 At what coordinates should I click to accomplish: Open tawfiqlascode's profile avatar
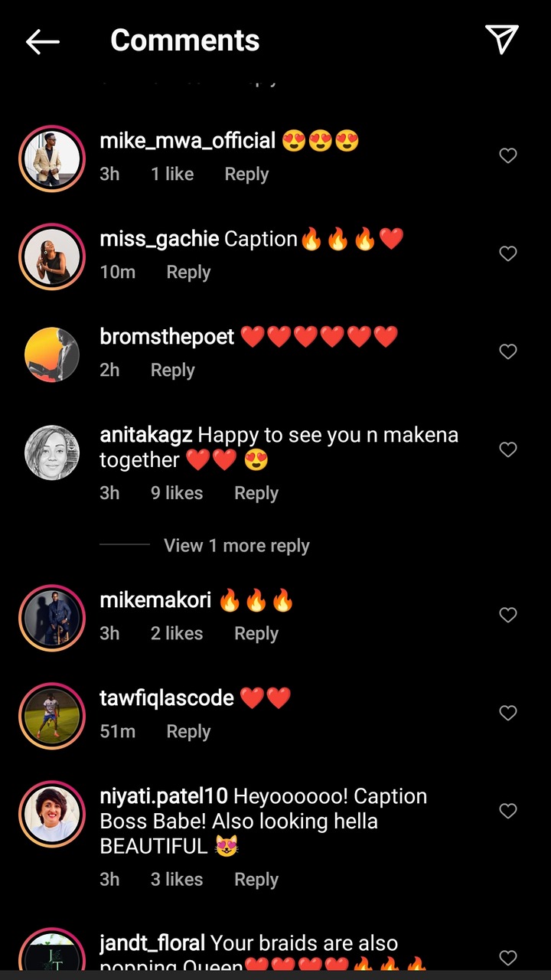(x=52, y=716)
